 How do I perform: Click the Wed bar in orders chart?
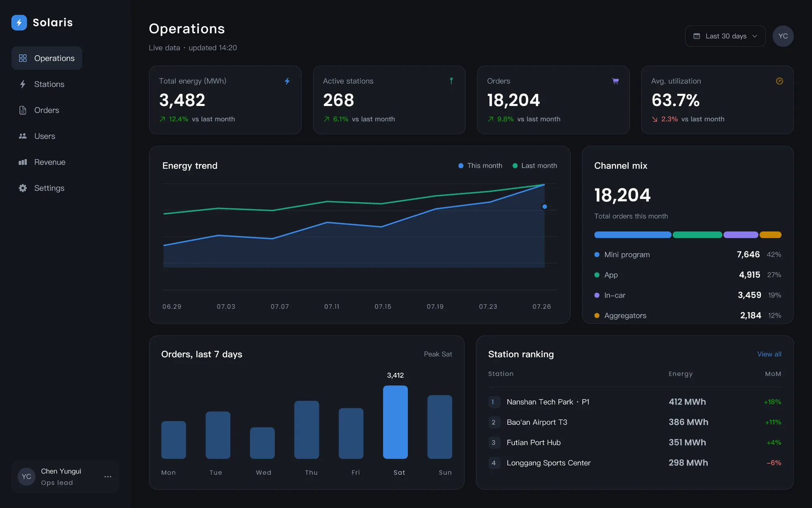(262, 443)
